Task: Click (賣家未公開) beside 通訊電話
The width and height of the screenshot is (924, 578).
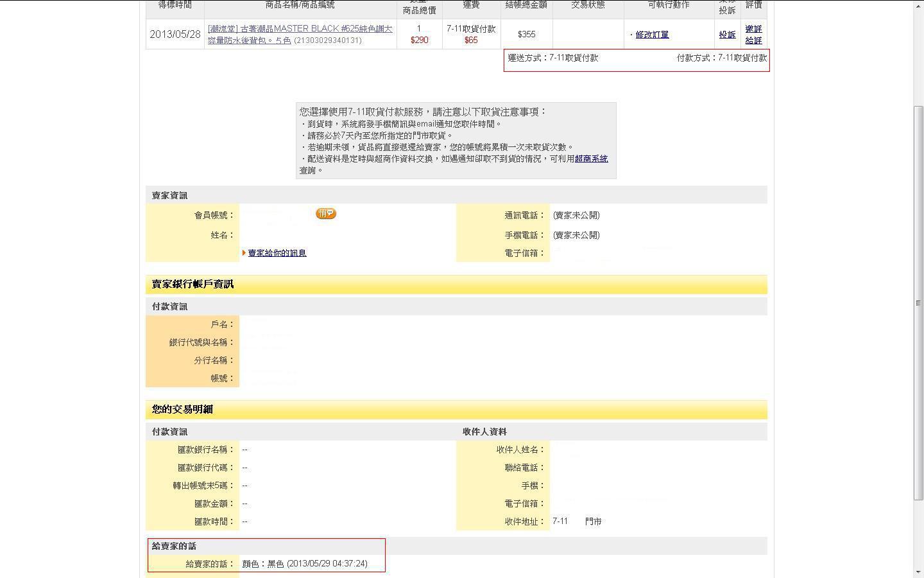Action: point(576,215)
